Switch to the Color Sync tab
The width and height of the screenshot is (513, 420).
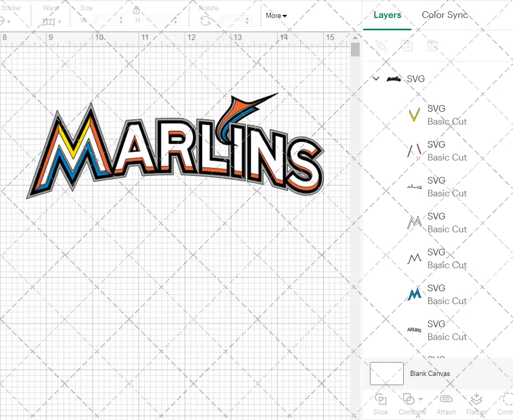[x=445, y=15]
